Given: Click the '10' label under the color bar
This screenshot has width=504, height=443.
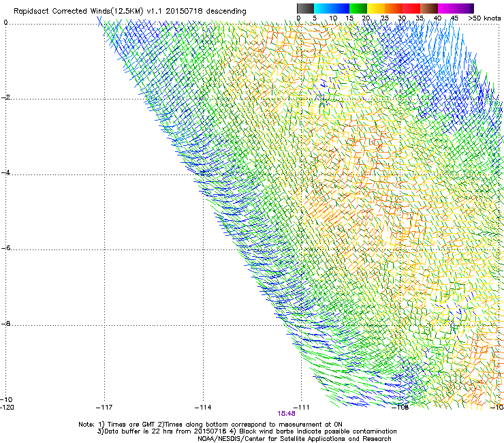Looking at the screenshot, I should [333, 18].
